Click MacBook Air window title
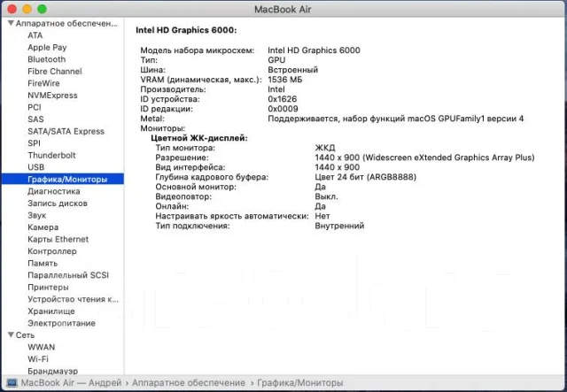This screenshot has height=392, width=567. coord(283,9)
